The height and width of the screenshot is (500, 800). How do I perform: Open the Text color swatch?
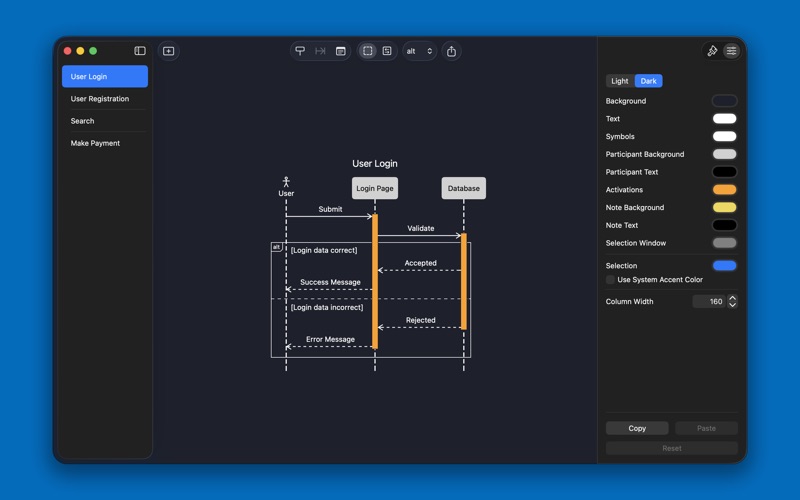(x=724, y=119)
